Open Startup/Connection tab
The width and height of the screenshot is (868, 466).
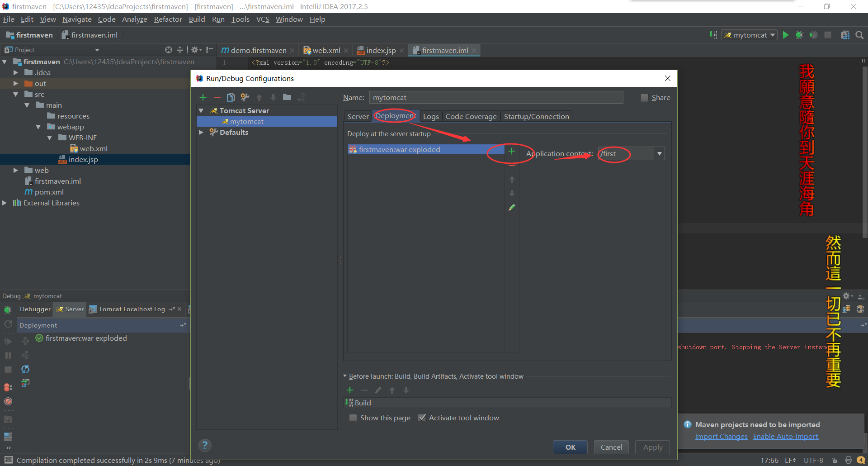[x=536, y=116]
